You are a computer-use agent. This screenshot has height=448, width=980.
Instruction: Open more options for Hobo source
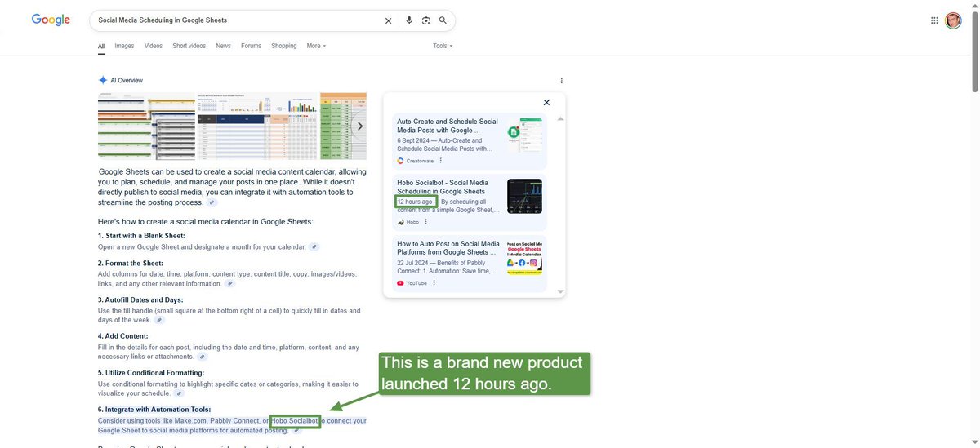(425, 221)
